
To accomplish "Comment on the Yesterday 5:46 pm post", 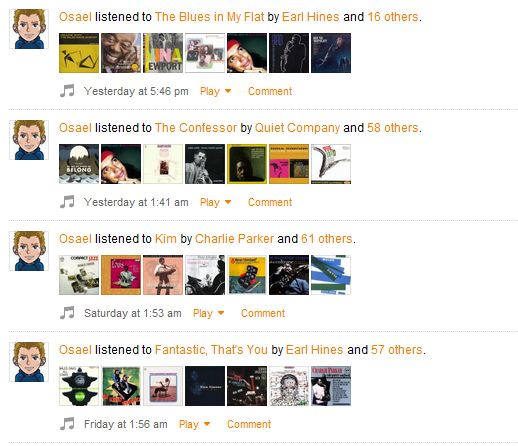I will pos(270,91).
